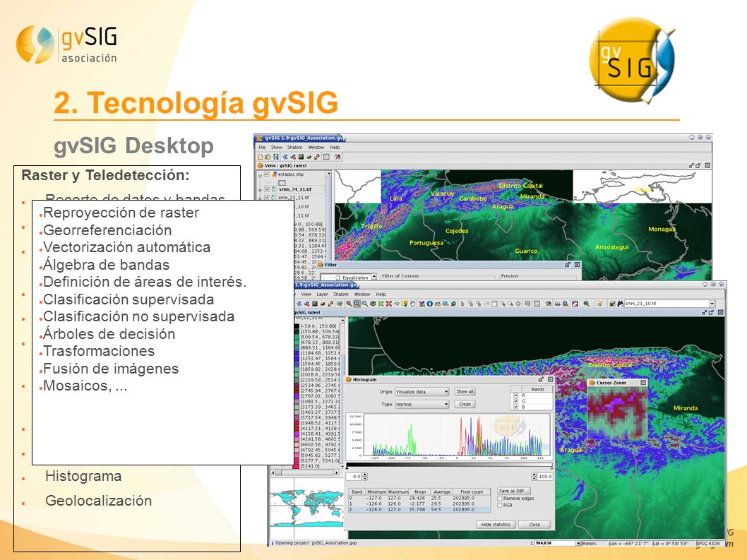Uncheck the R band in Histogram
747x560 pixels.
tap(516, 395)
